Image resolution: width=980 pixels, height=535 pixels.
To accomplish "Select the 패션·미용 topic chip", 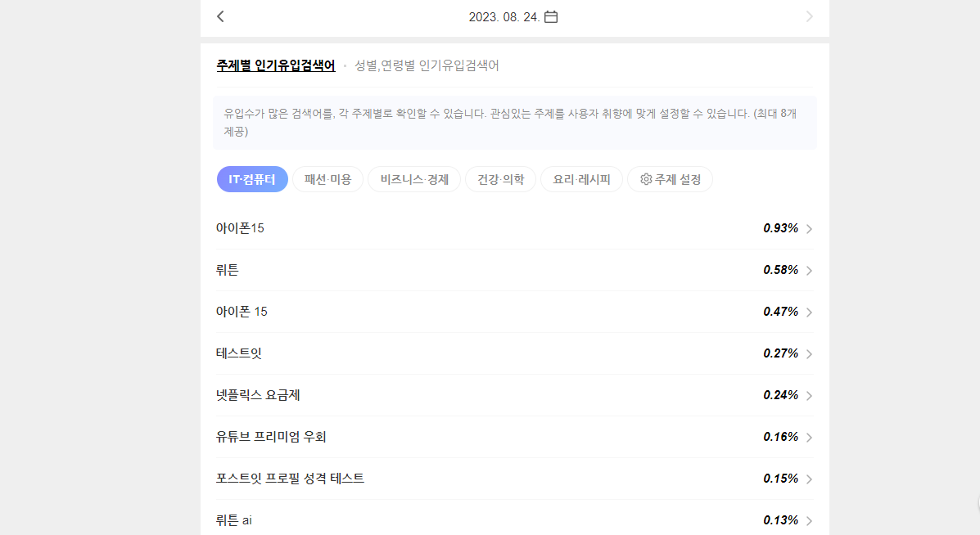I will coord(327,179).
